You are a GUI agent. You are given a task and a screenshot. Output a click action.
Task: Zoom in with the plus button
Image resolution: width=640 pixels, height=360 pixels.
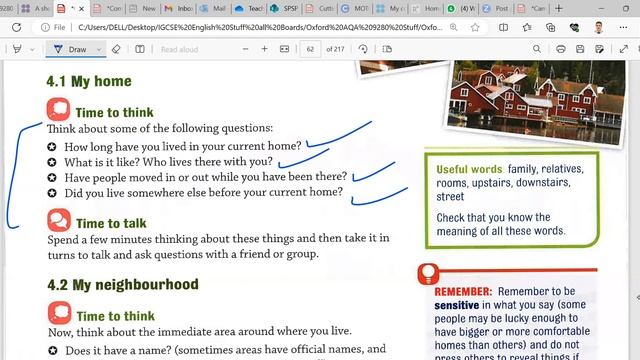(x=264, y=49)
